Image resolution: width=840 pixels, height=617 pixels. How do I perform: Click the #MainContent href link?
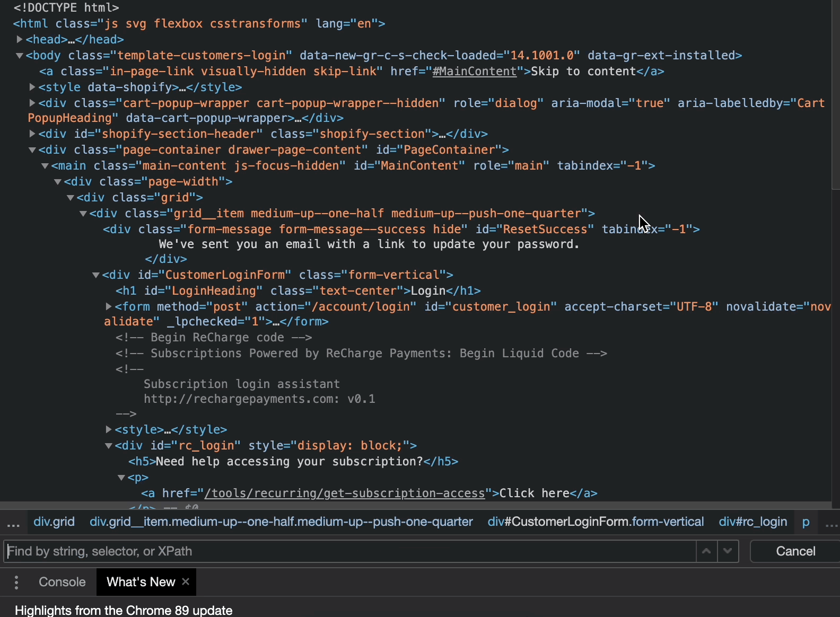coord(475,71)
